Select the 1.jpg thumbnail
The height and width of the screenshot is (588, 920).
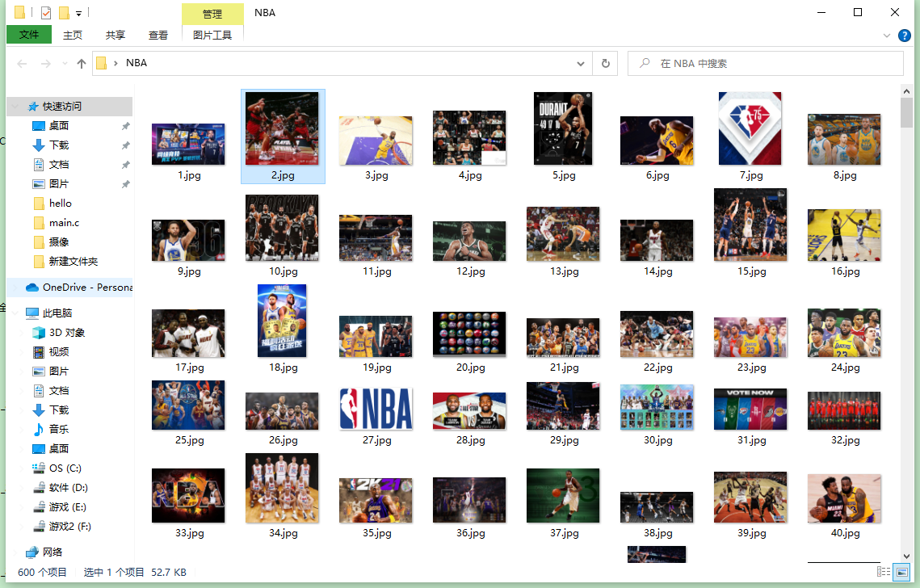click(188, 144)
